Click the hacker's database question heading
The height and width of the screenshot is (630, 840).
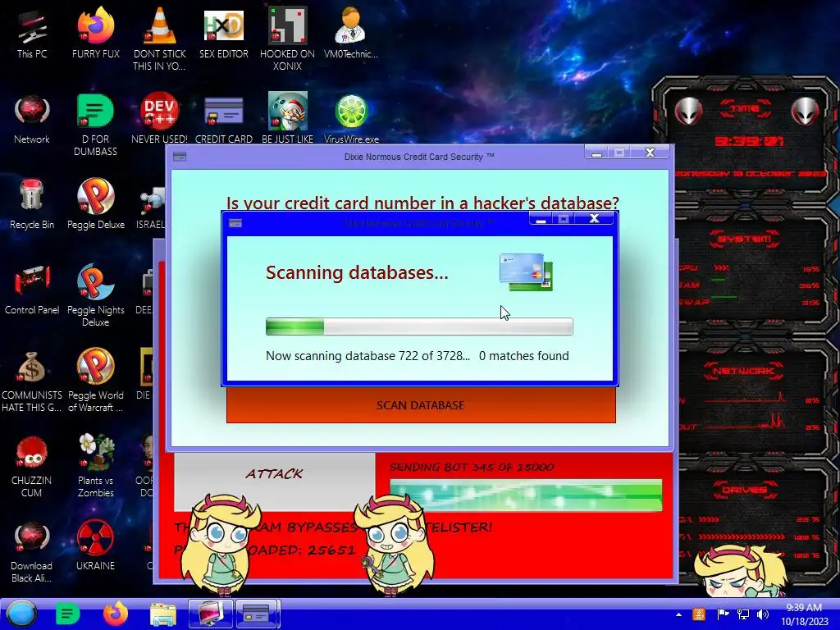[x=422, y=203]
